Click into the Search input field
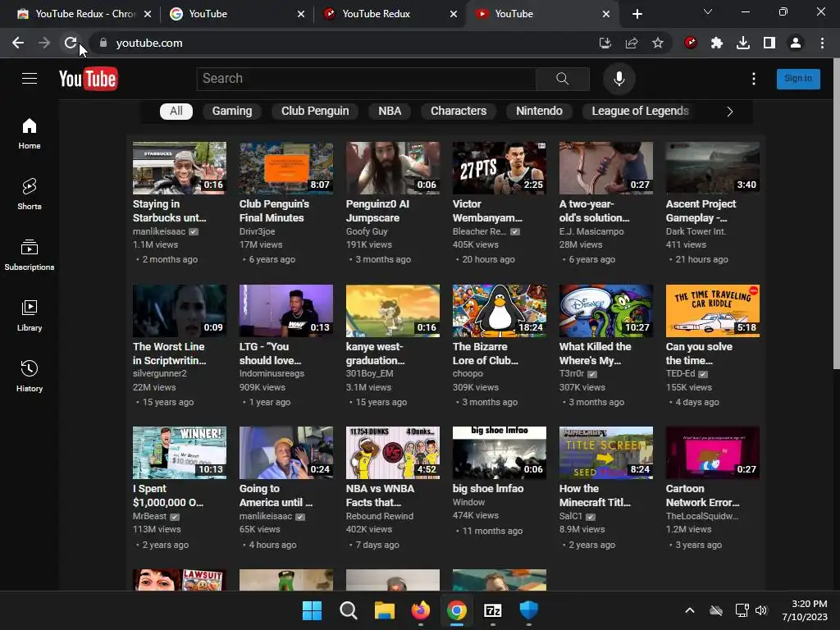The image size is (840, 630). (367, 79)
